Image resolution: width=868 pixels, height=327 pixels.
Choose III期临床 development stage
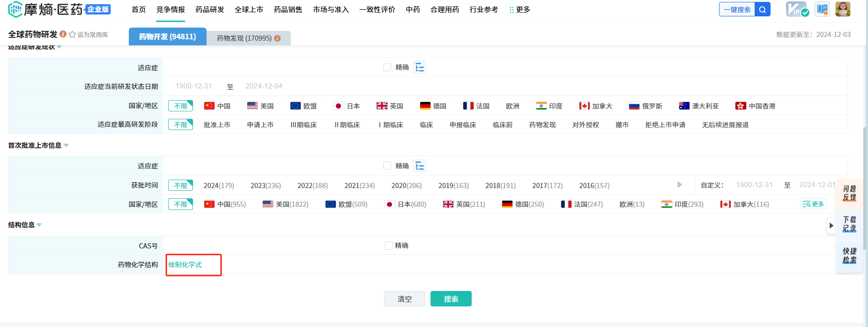click(x=304, y=125)
